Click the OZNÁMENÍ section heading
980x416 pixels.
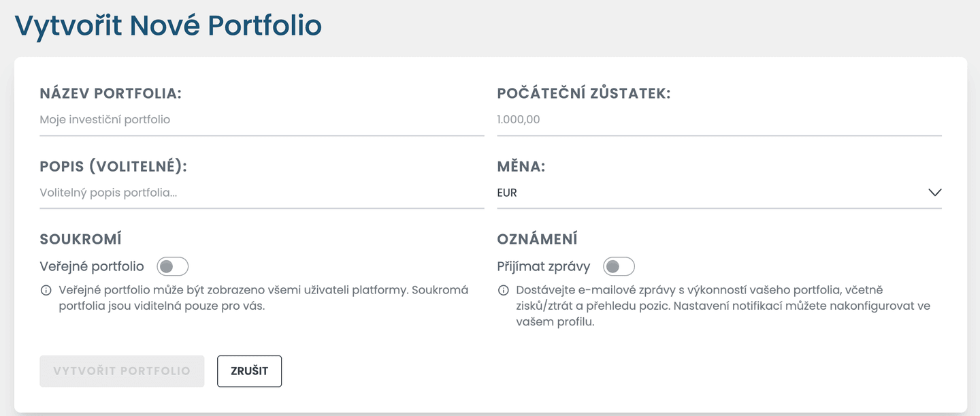pos(537,238)
